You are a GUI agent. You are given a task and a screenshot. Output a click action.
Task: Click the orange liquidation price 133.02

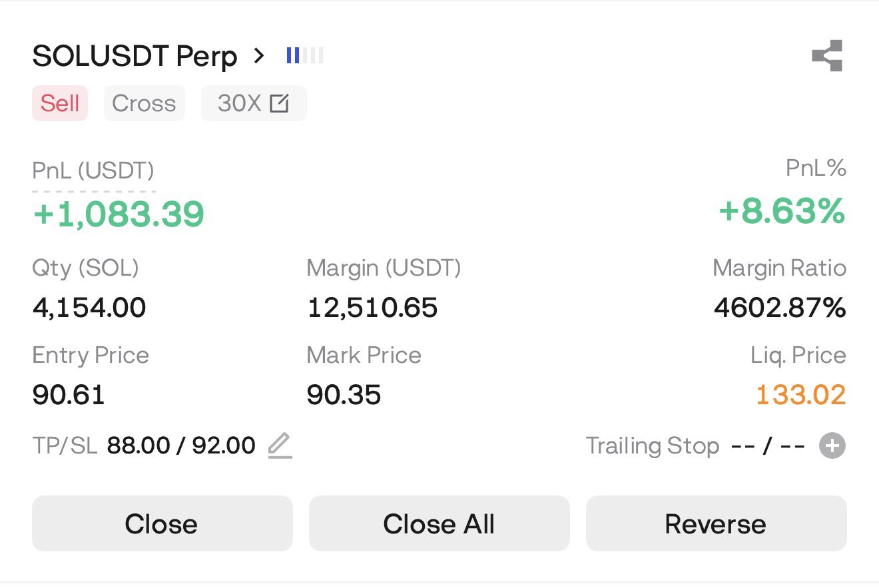point(800,395)
